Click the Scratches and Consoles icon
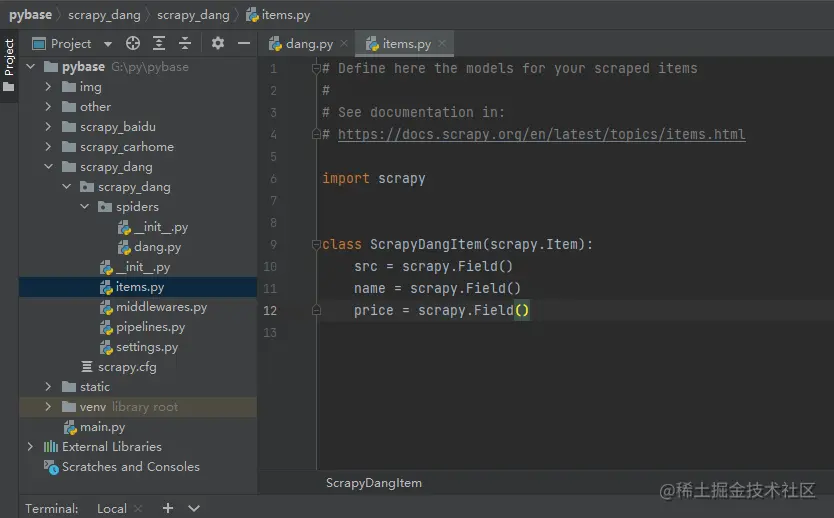Image resolution: width=834 pixels, height=518 pixels. pos(51,467)
